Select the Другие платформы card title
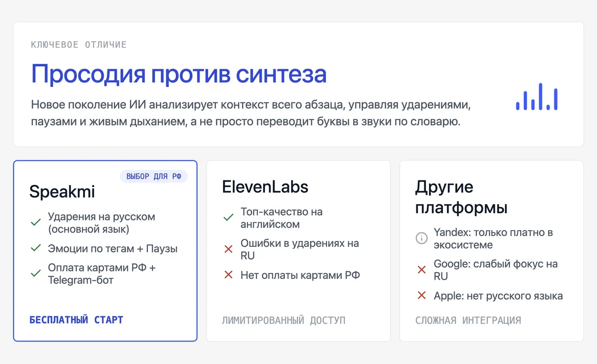 (461, 197)
